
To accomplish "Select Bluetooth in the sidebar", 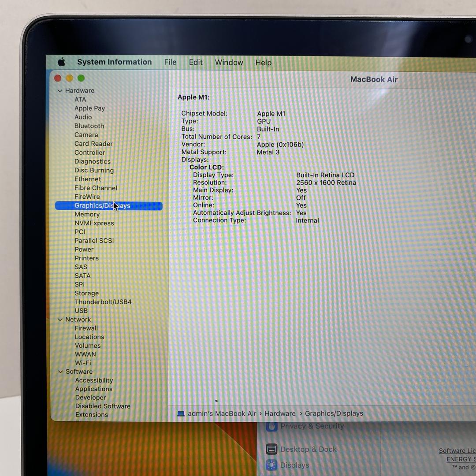I will coord(89,126).
